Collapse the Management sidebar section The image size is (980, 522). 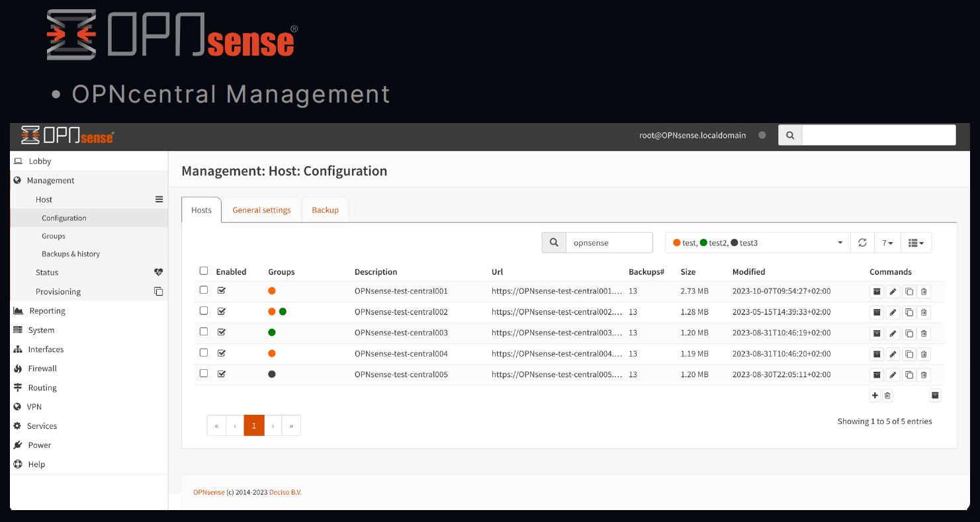[x=89, y=180]
